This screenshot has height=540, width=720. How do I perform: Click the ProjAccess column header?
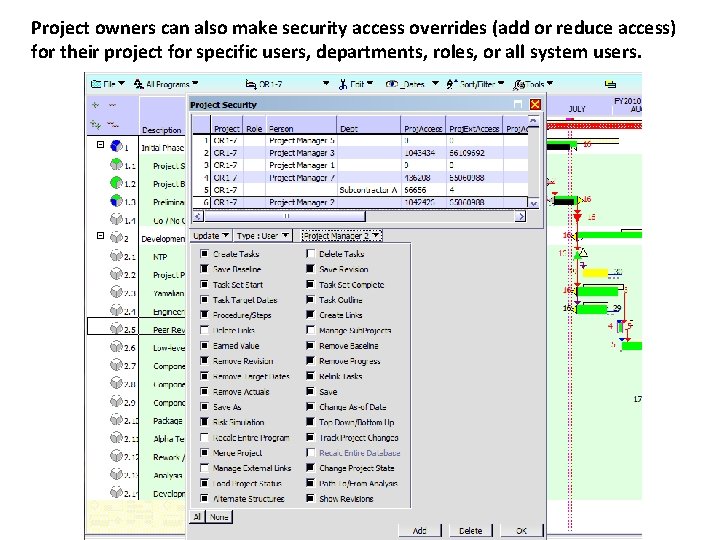pyautogui.click(x=423, y=125)
